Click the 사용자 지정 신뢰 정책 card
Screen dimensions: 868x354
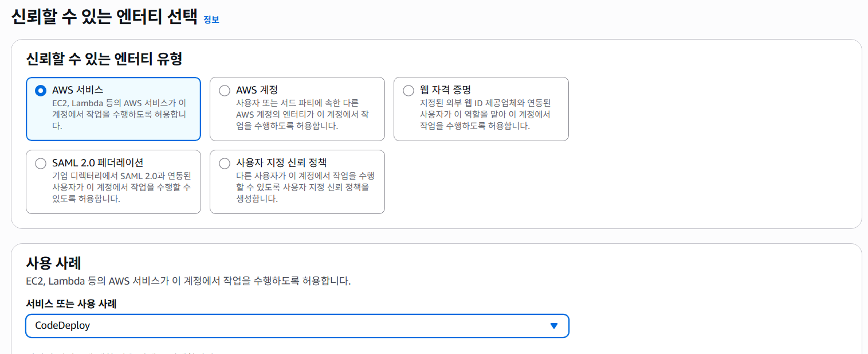click(297, 181)
